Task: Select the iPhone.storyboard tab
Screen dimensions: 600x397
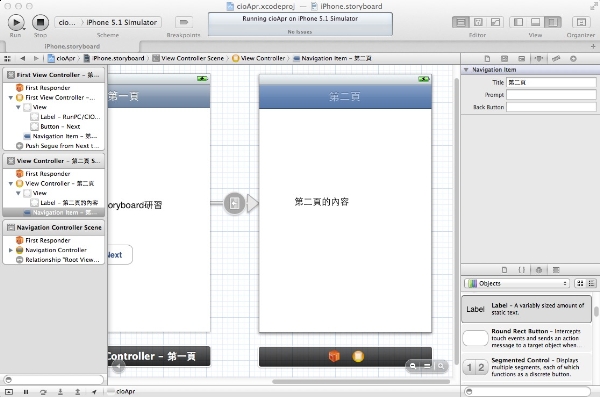Action: pyautogui.click(x=72, y=46)
